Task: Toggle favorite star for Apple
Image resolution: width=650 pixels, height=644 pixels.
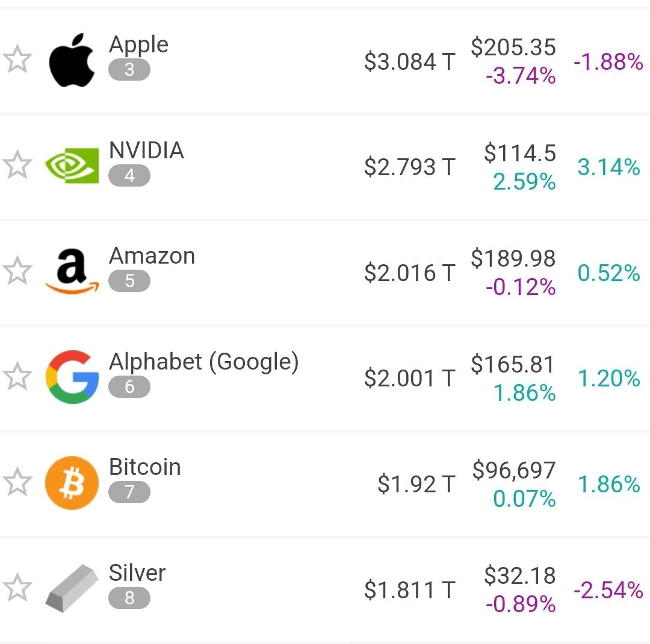Action: (x=17, y=60)
